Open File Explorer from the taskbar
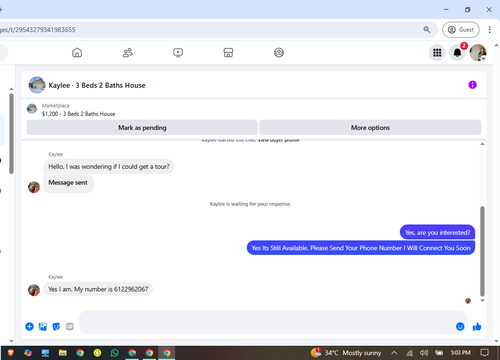The width and height of the screenshot is (500, 360). pyautogui.click(x=63, y=353)
